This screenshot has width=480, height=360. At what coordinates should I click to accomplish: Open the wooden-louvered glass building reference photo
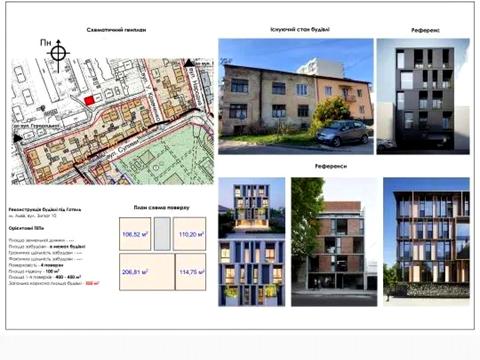click(x=426, y=242)
